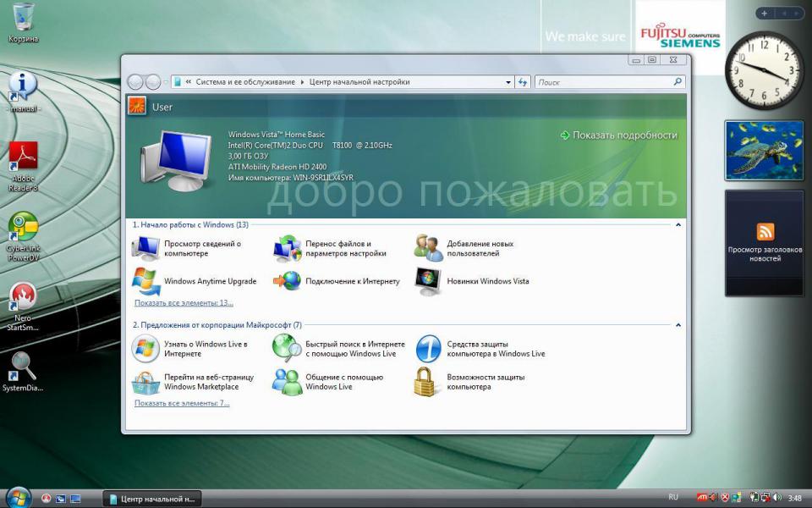Click the Windows Vista Home Basic text
Screen dimensions: 812x508
(x=277, y=135)
